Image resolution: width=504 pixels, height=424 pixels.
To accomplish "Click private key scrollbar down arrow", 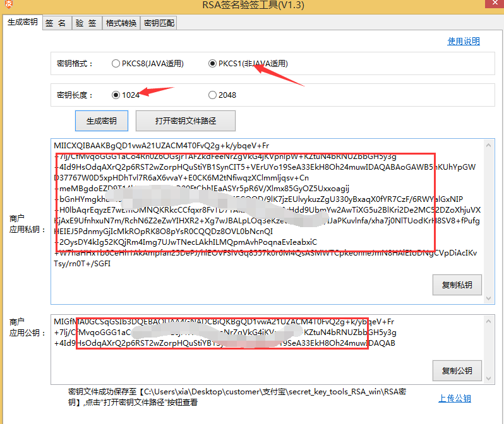I will pyautogui.click(x=488, y=296).
